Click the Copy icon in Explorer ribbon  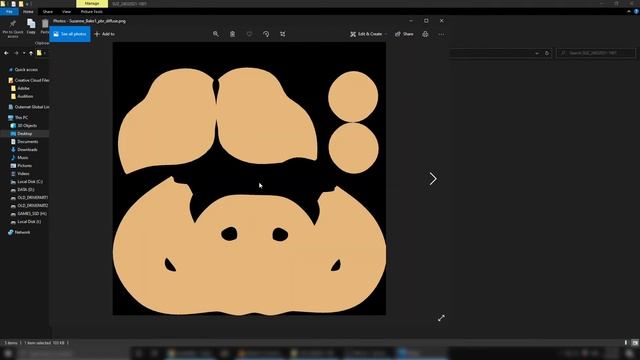coord(31,26)
